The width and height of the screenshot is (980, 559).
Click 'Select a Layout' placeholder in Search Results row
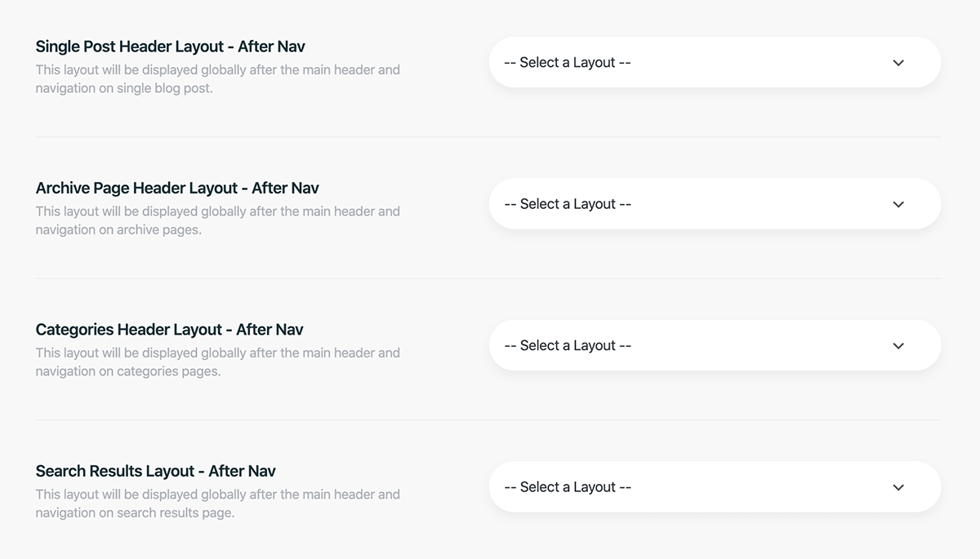[568, 487]
